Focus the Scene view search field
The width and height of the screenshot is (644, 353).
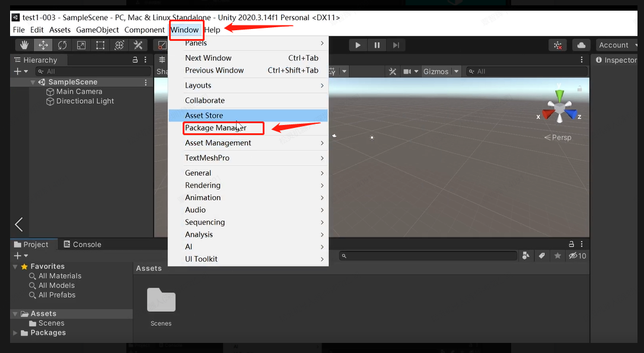[x=527, y=71]
